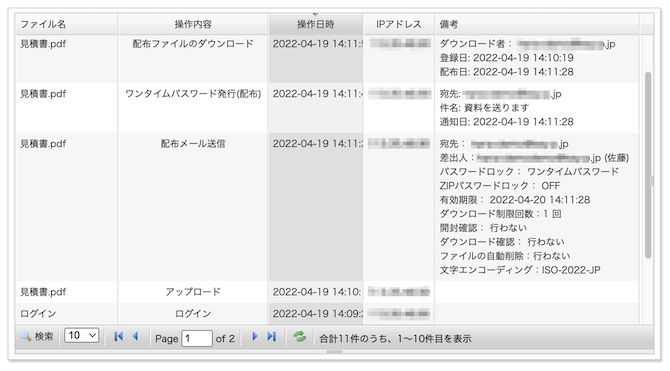Sort by the 備考 column header
The width and height of the screenshot is (670, 371).
pos(537,24)
